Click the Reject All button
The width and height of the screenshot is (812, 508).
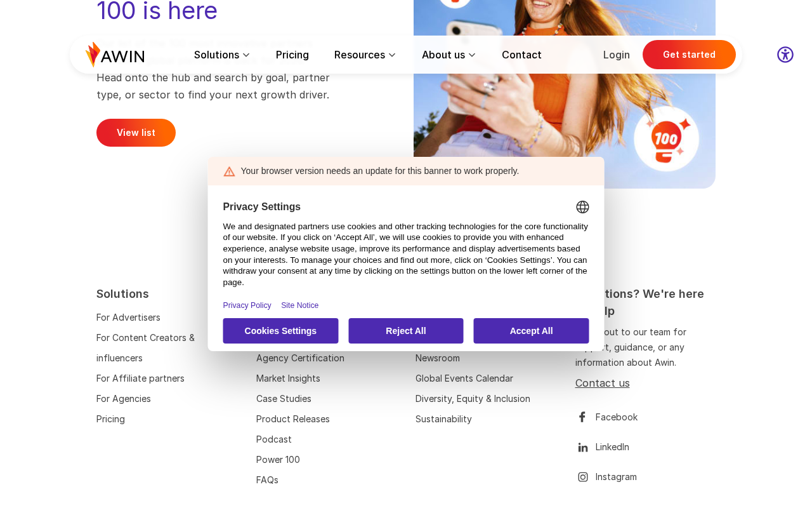[406, 331]
